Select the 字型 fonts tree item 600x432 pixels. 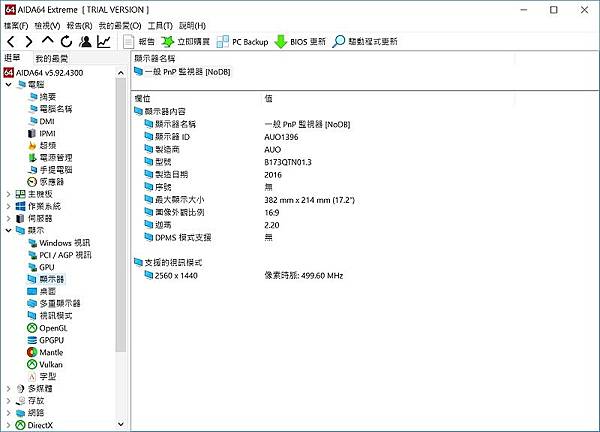coord(42,377)
